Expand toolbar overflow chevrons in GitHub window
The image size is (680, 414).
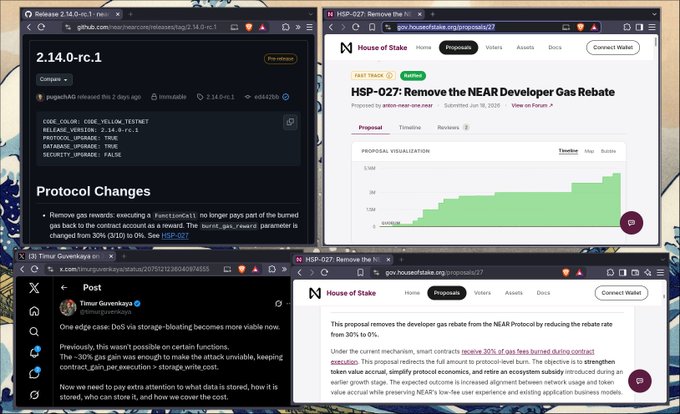click(x=298, y=27)
